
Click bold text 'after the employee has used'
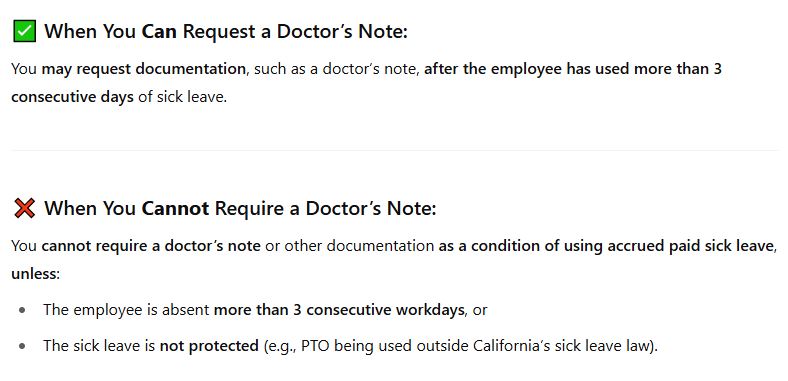tap(527, 69)
